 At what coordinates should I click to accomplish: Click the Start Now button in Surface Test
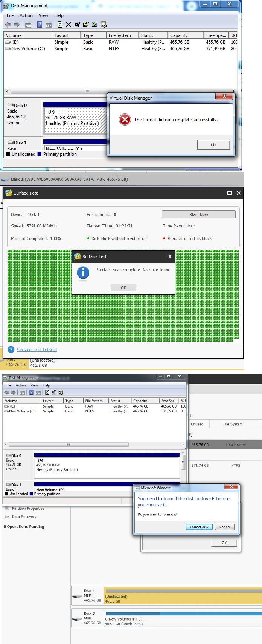(x=198, y=215)
